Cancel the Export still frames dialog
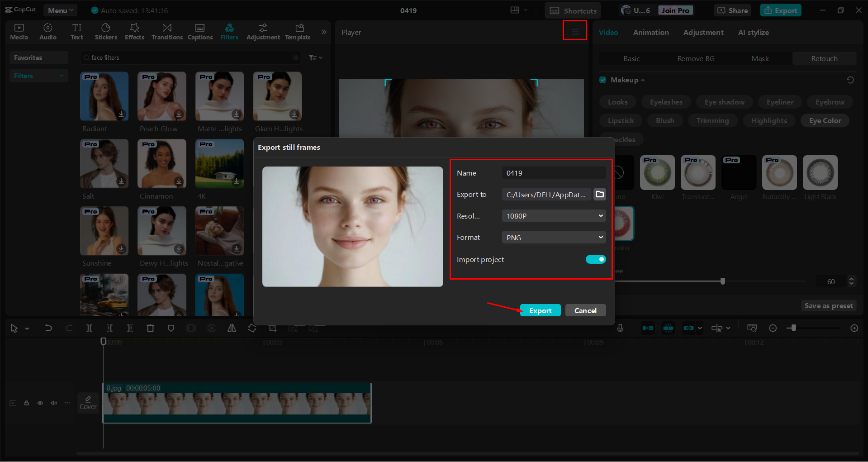Screen dimensions: 868x462 coord(585,310)
